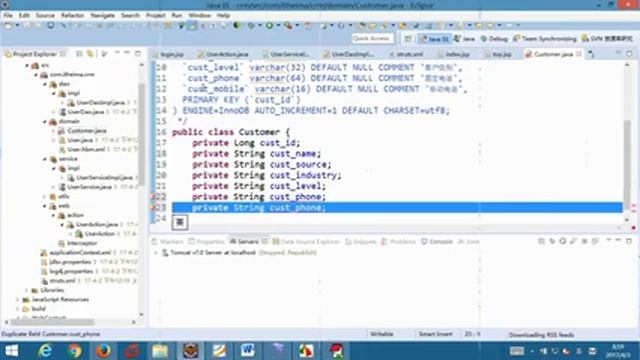Click the Windows Start button
This screenshot has width=640, height=360.
tap(12, 351)
